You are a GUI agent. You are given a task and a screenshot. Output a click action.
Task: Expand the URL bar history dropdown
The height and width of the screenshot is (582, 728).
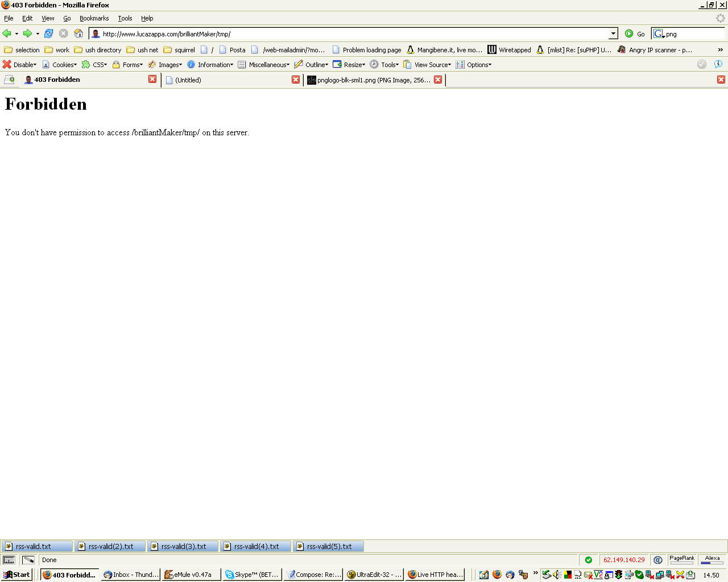pyautogui.click(x=613, y=34)
